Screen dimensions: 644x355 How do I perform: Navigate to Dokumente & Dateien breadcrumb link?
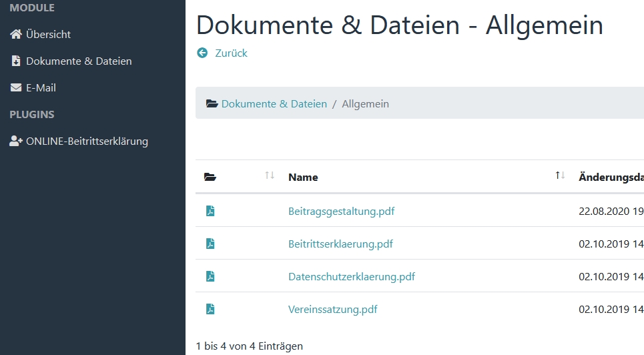coord(274,104)
